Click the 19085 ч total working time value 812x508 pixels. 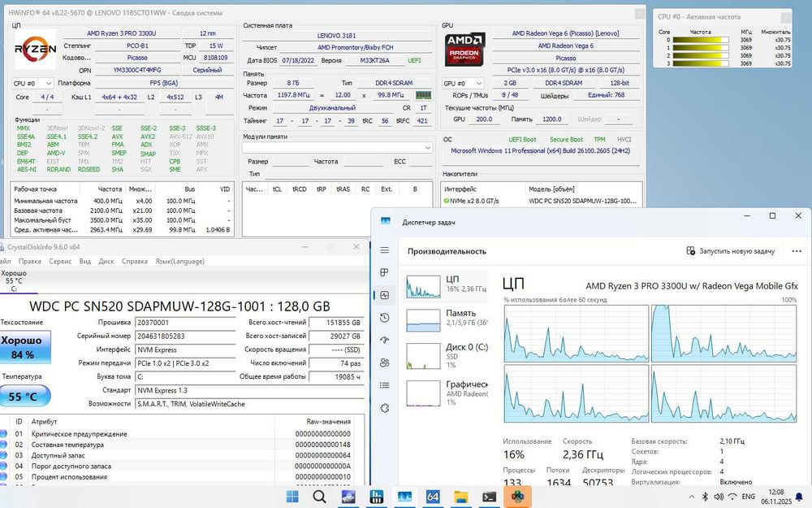pos(337,377)
